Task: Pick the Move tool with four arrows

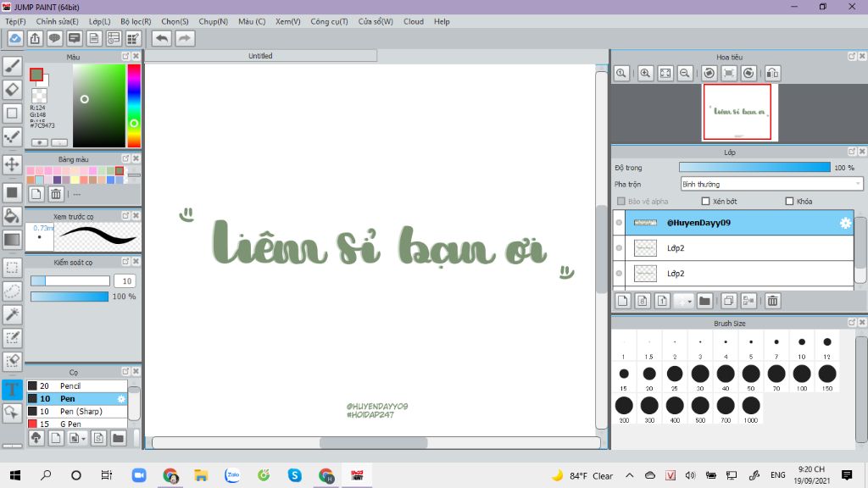Action: coord(12,164)
